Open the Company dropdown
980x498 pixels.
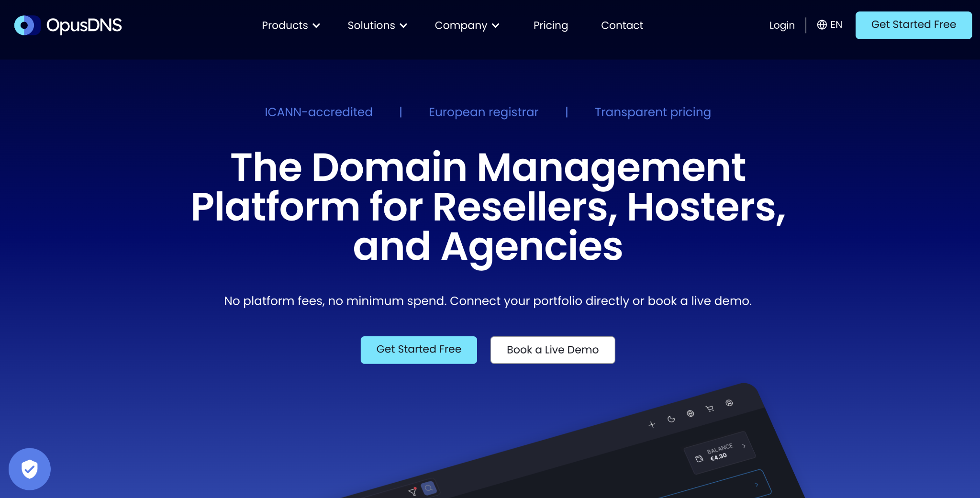[x=467, y=25]
